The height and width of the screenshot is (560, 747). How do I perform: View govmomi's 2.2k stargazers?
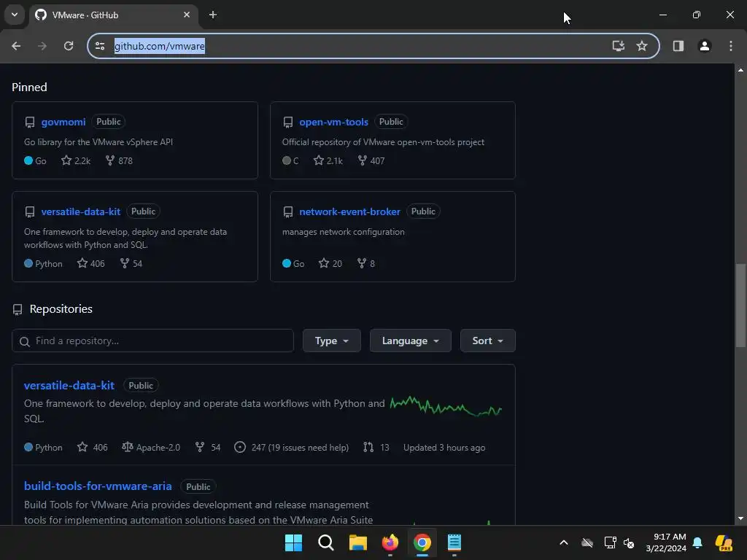click(x=76, y=161)
